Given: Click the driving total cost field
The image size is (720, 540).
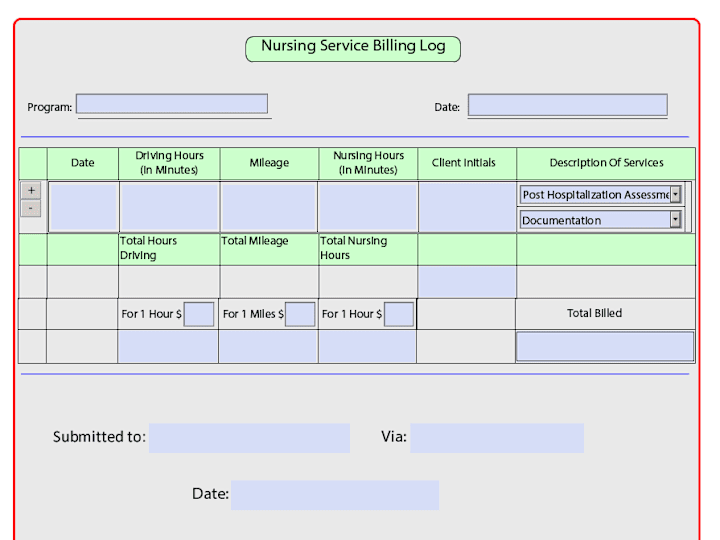Looking at the screenshot, I should click(x=168, y=346).
